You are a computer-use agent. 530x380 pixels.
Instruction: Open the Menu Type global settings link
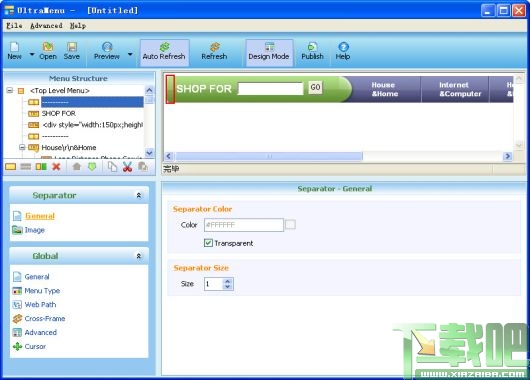42,291
